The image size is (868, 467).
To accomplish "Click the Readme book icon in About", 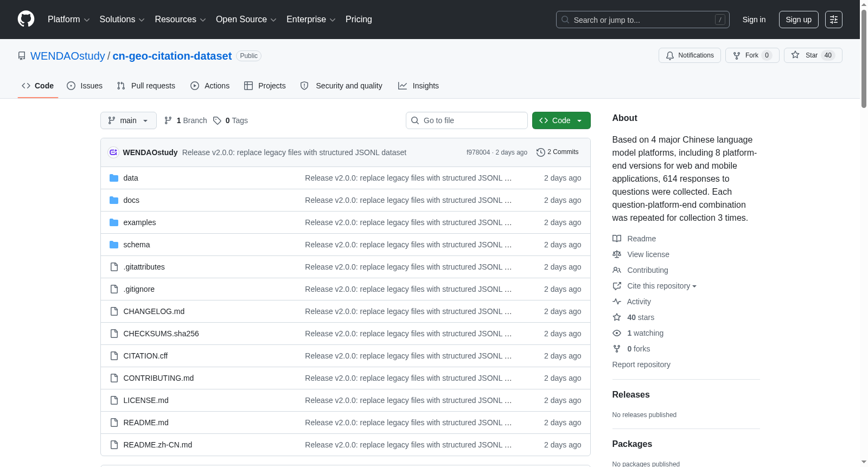I will pyautogui.click(x=617, y=239).
